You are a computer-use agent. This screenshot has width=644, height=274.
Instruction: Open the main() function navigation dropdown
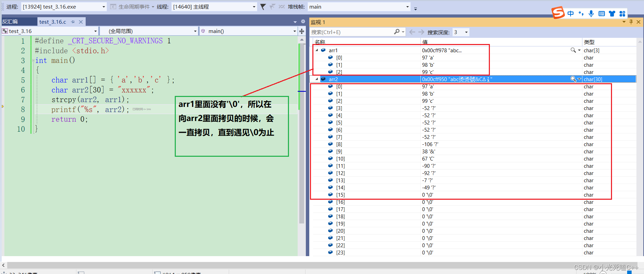click(248, 31)
